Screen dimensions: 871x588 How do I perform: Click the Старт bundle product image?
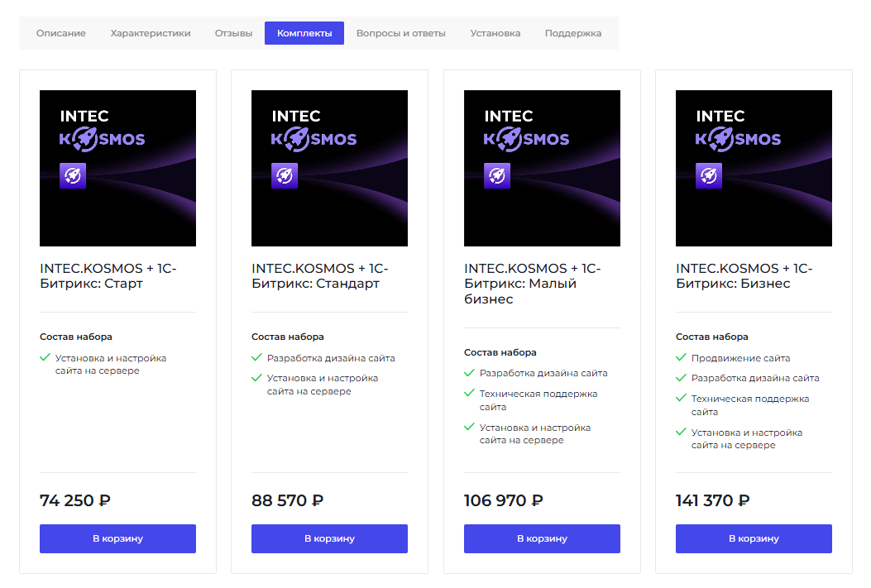pyautogui.click(x=117, y=168)
